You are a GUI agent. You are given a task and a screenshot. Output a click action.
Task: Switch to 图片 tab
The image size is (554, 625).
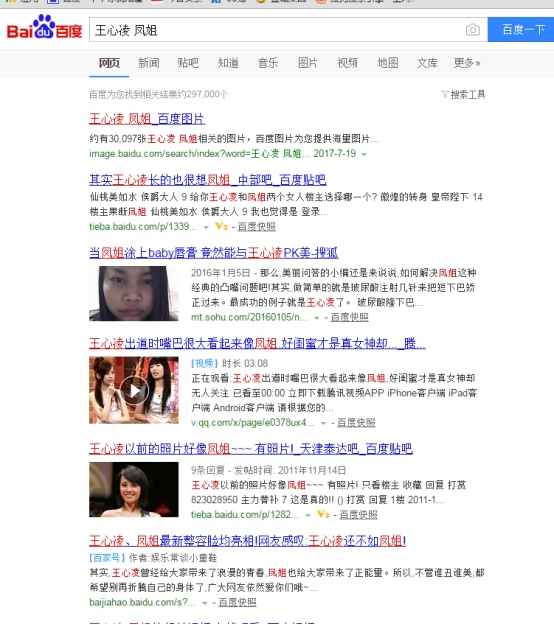(308, 63)
